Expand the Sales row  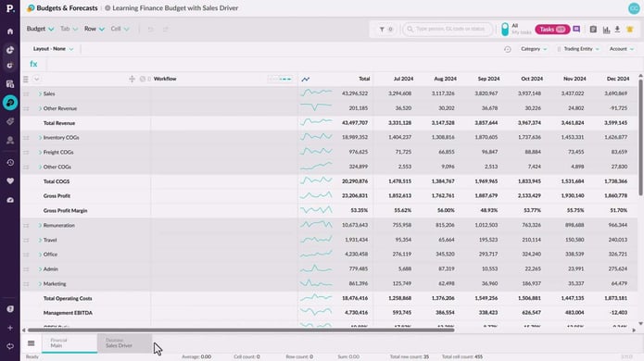(40, 93)
